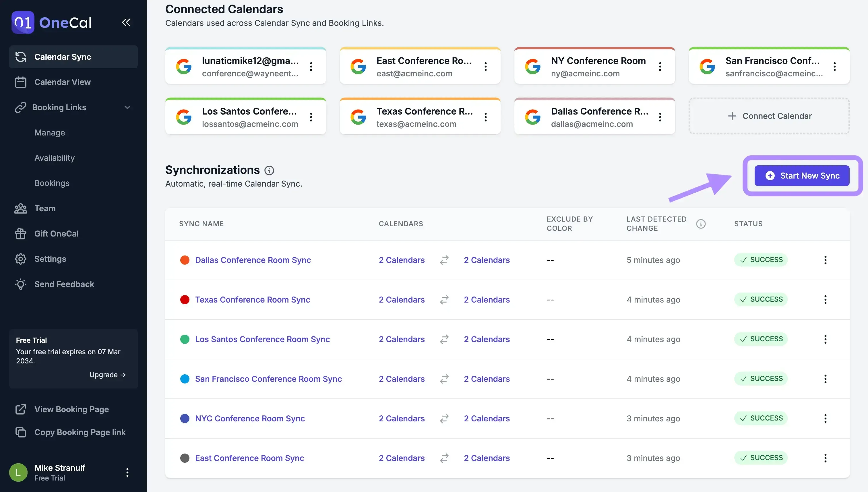Image resolution: width=868 pixels, height=492 pixels.
Task: Open Gift OneCal from sidebar
Action: (56, 233)
